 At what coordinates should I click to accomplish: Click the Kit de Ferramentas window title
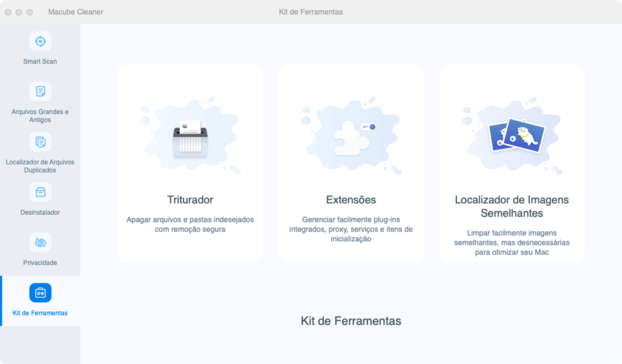tap(310, 12)
